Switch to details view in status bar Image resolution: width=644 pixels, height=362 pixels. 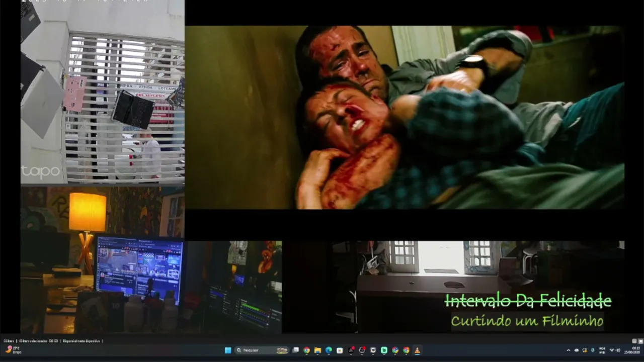pyautogui.click(x=634, y=341)
